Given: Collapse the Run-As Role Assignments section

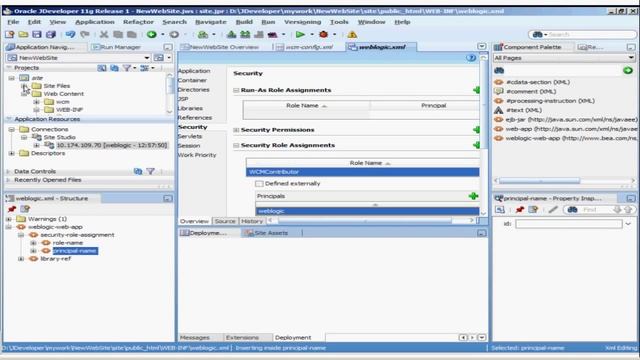Looking at the screenshot, I should 236,90.
